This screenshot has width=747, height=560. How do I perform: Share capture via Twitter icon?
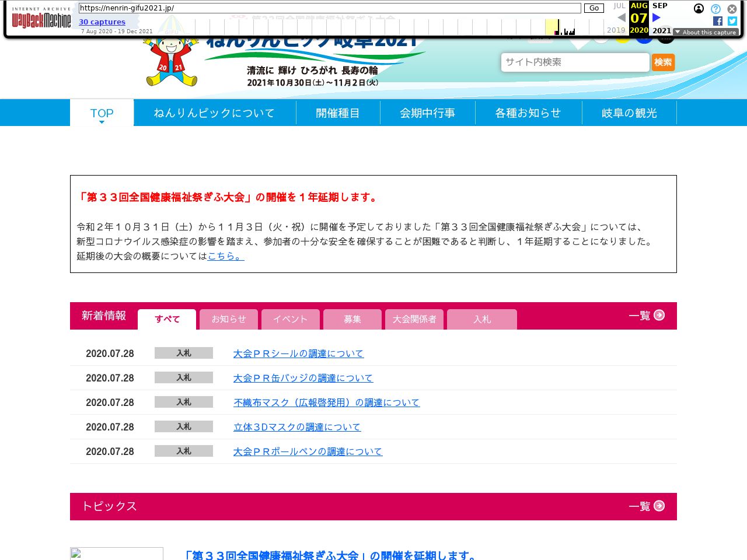tap(732, 21)
